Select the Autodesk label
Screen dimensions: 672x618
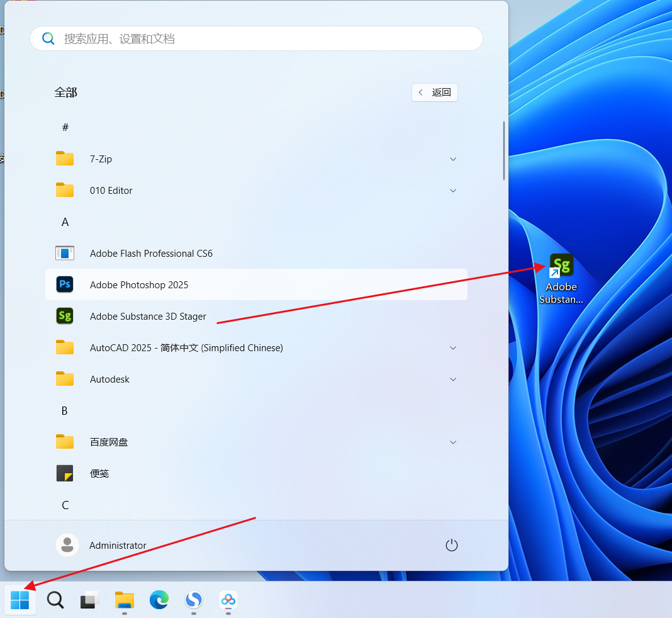click(109, 379)
